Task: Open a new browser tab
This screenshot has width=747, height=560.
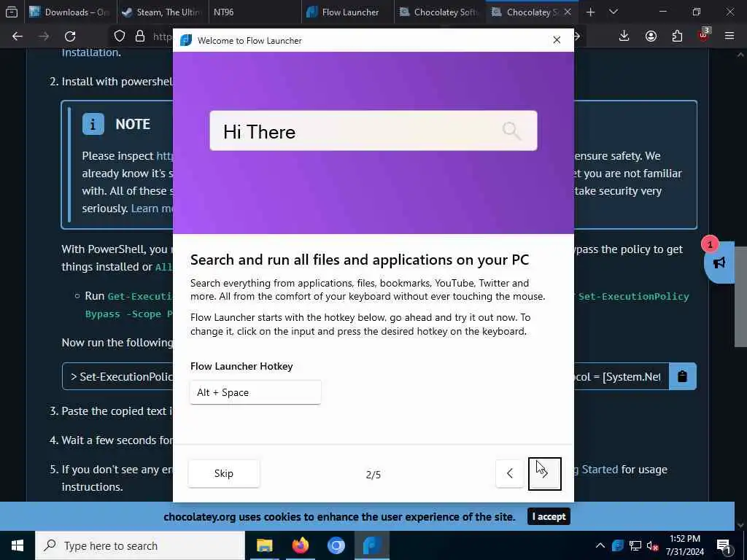Action: point(591,12)
